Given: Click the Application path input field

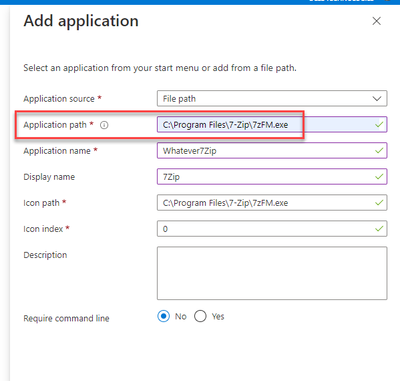Looking at the screenshot, I should pyautogui.click(x=272, y=125).
